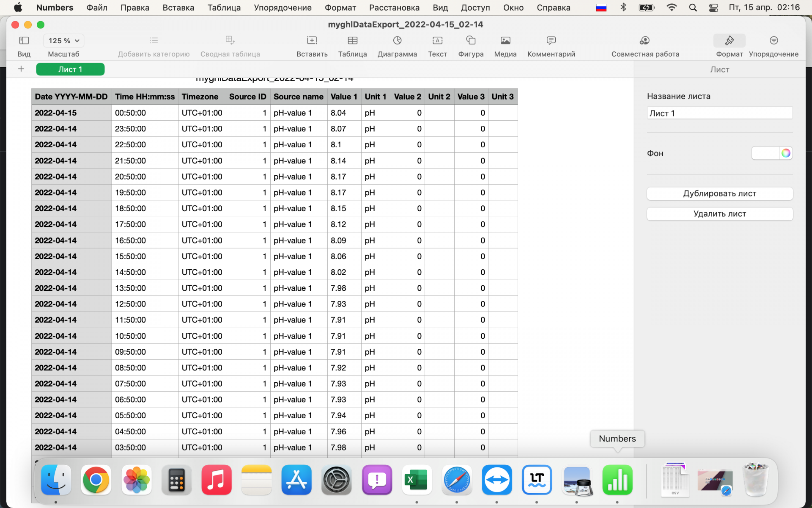Open the Таблица menu in menu bar
The width and height of the screenshot is (812, 508).
coord(224,8)
